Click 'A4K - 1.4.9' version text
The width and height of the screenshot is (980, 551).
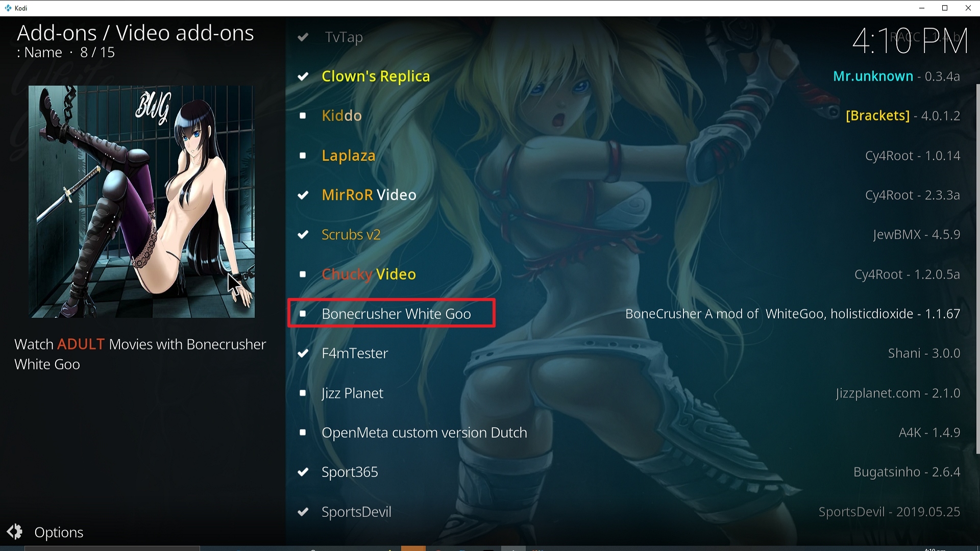(x=929, y=433)
